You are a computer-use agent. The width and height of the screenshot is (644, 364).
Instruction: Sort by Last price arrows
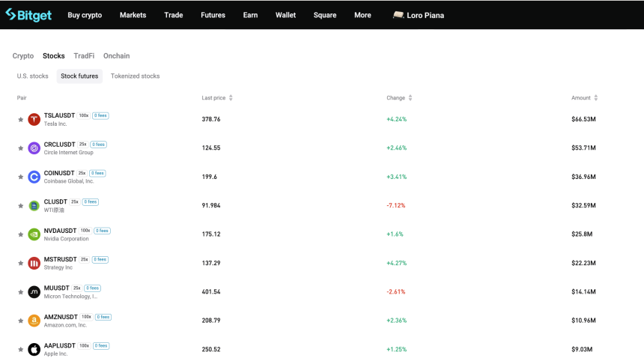(231, 98)
